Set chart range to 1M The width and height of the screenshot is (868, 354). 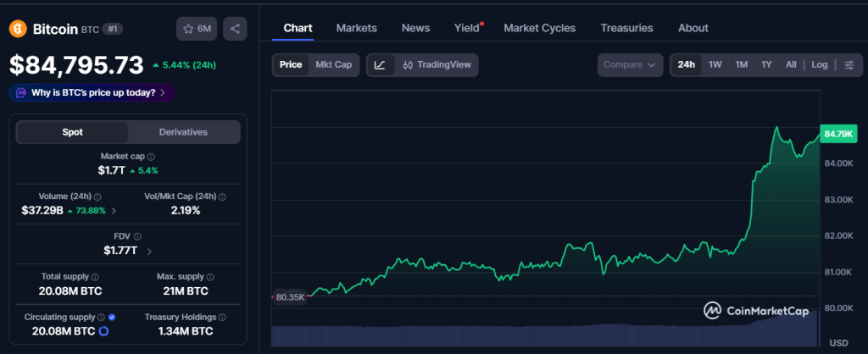coord(742,64)
